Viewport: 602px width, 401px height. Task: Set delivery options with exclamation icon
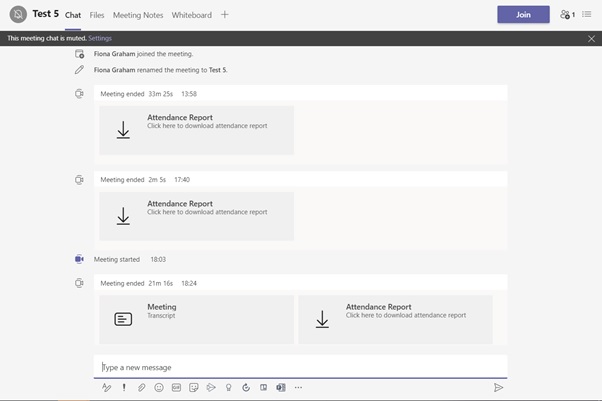tap(124, 387)
